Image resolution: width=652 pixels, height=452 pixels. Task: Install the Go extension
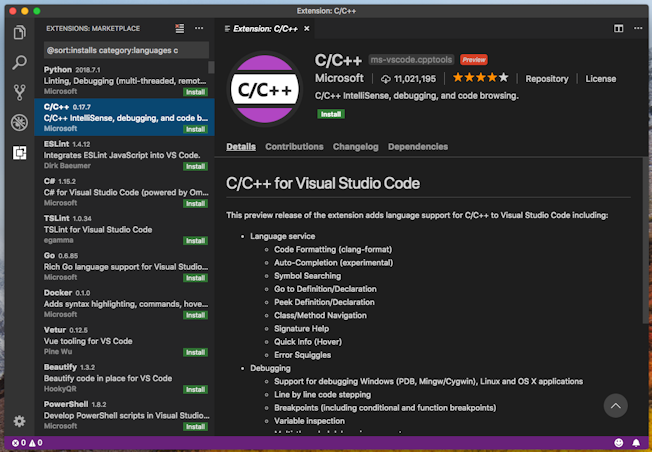click(195, 278)
